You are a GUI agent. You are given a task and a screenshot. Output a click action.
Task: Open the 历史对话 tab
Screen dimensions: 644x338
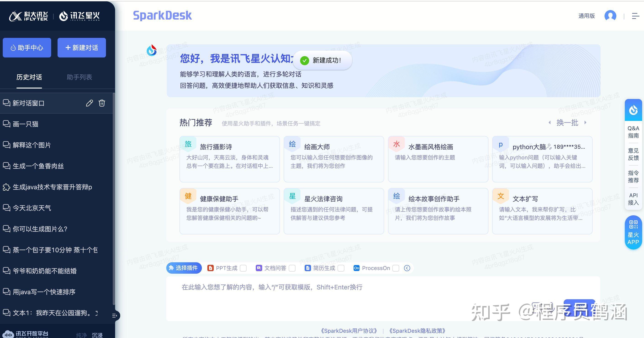[29, 77]
